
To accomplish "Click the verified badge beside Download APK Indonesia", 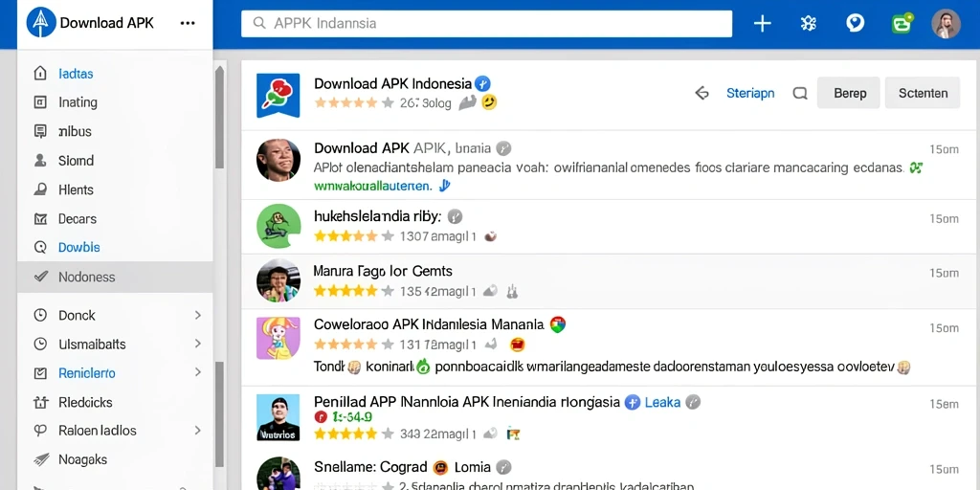I will coord(482,83).
